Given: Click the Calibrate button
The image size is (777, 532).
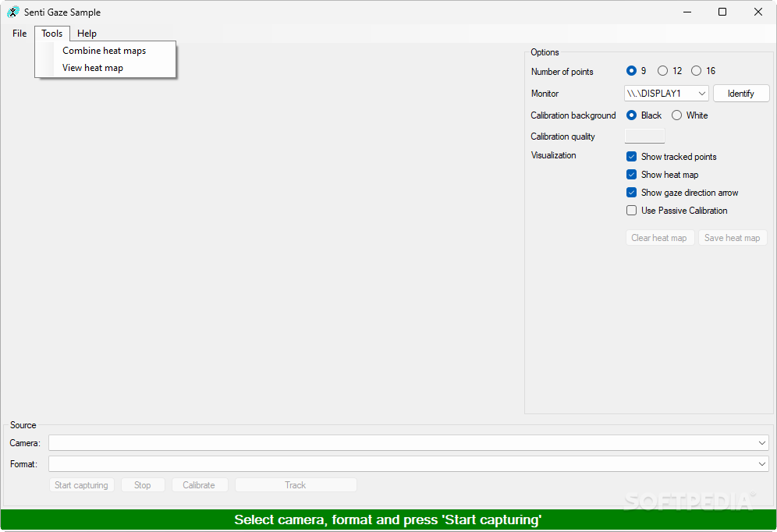Looking at the screenshot, I should [x=199, y=485].
